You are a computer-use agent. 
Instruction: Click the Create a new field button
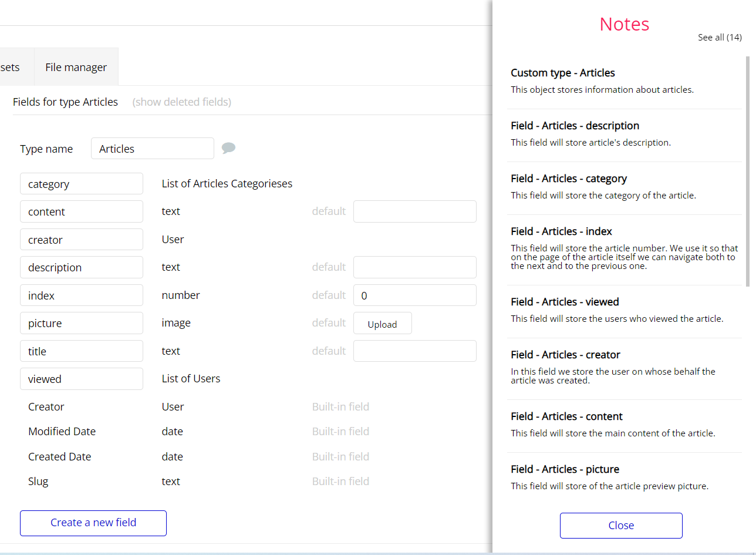pyautogui.click(x=93, y=523)
